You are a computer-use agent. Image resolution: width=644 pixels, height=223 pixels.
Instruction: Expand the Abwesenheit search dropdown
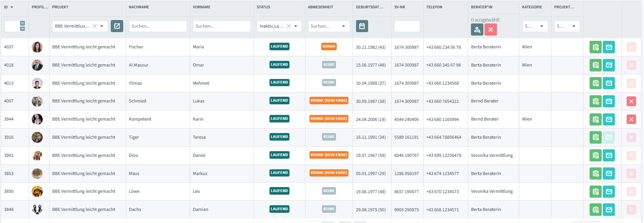[343, 26]
